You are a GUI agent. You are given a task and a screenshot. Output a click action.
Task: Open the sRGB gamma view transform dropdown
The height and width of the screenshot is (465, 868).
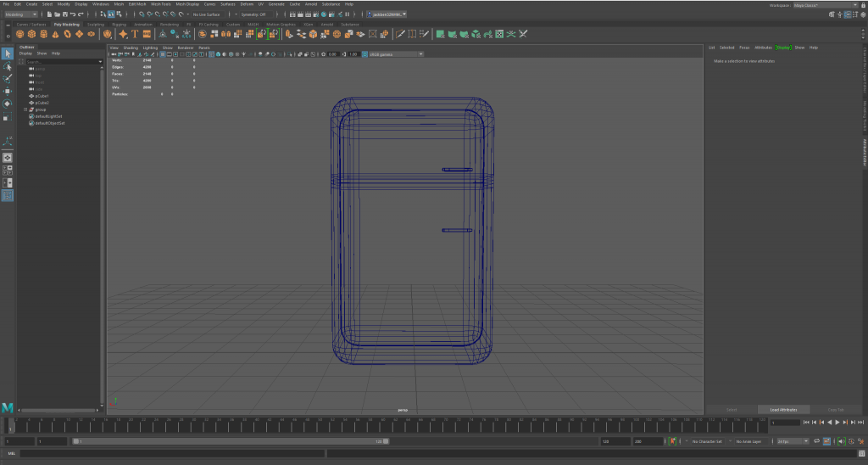coord(392,54)
